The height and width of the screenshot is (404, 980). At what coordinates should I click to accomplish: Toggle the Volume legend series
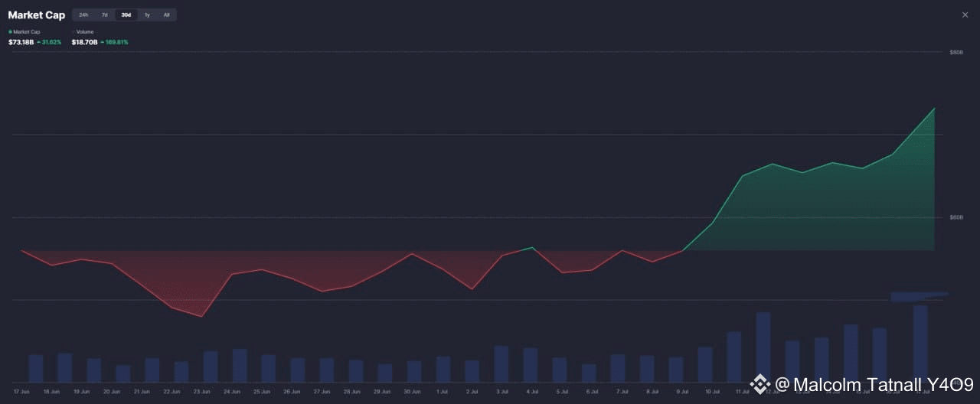click(83, 32)
